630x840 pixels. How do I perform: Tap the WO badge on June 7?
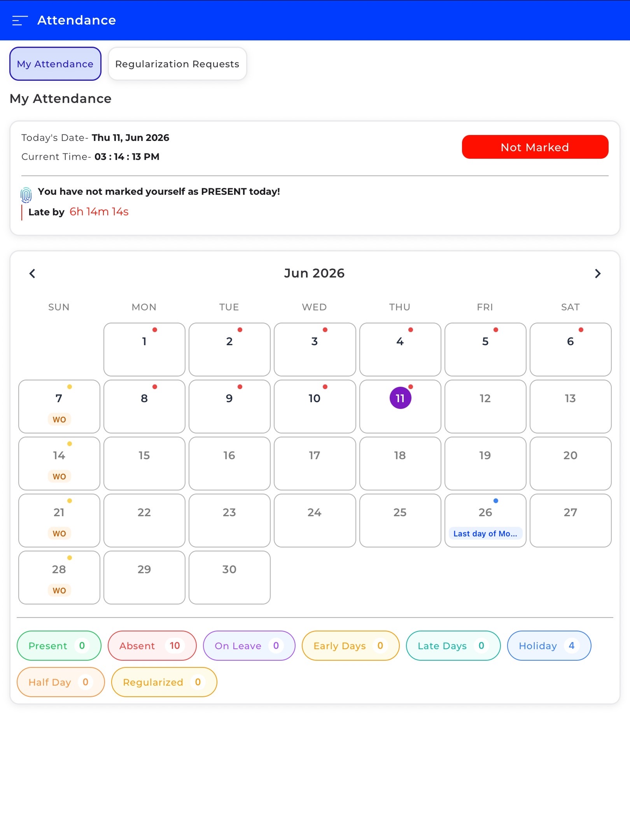pyautogui.click(x=59, y=420)
